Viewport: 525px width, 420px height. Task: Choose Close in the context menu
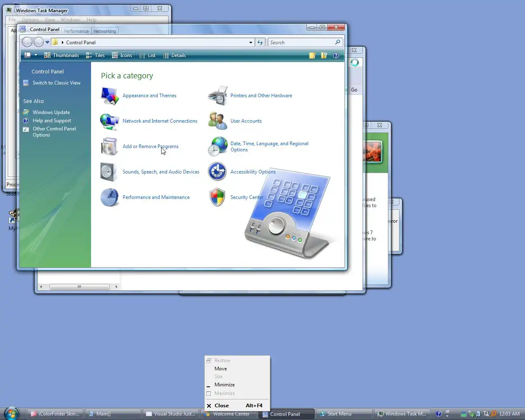(237, 406)
